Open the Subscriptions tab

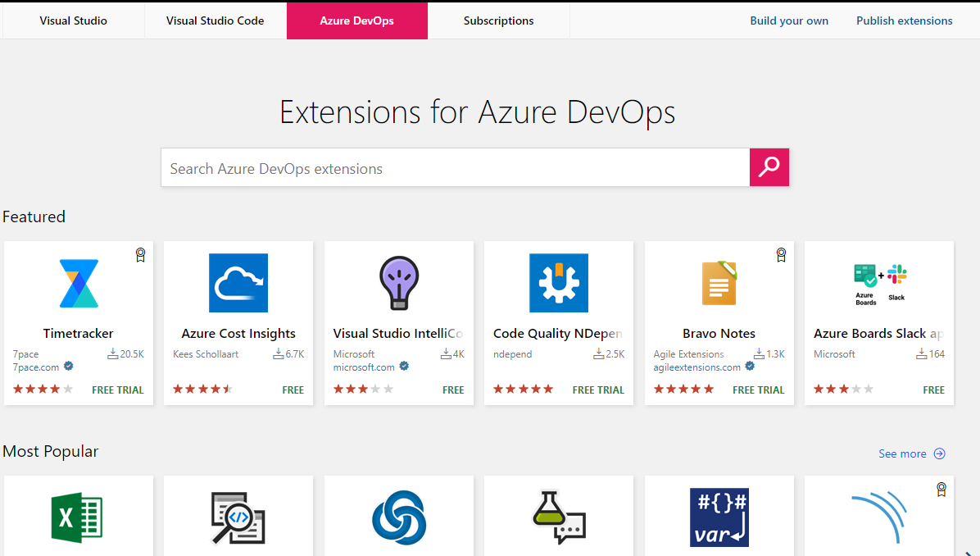coord(498,21)
